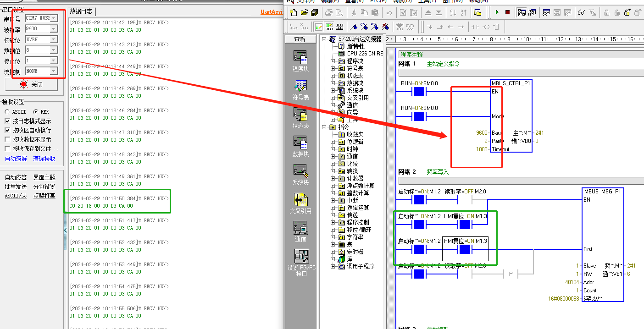Open the 校验位 EVEN dropdown

(x=54, y=39)
